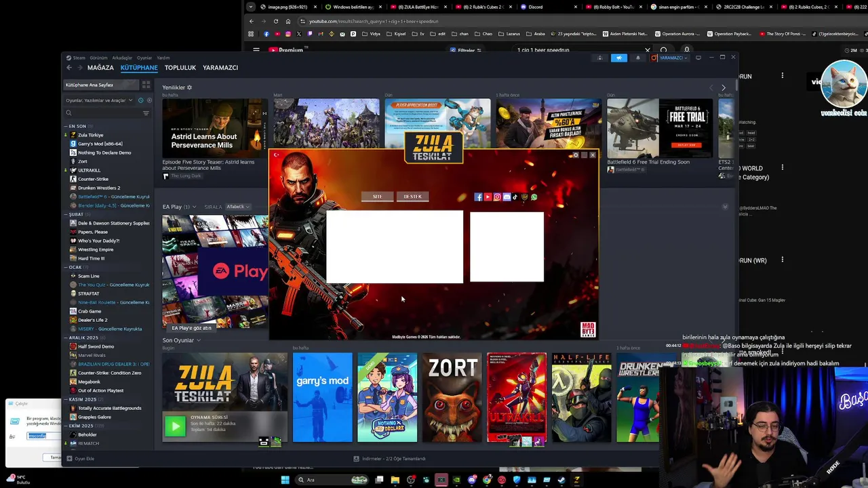Image resolution: width=868 pixels, height=488 pixels.
Task: Go back with Steam navigation arrow
Action: (69, 68)
